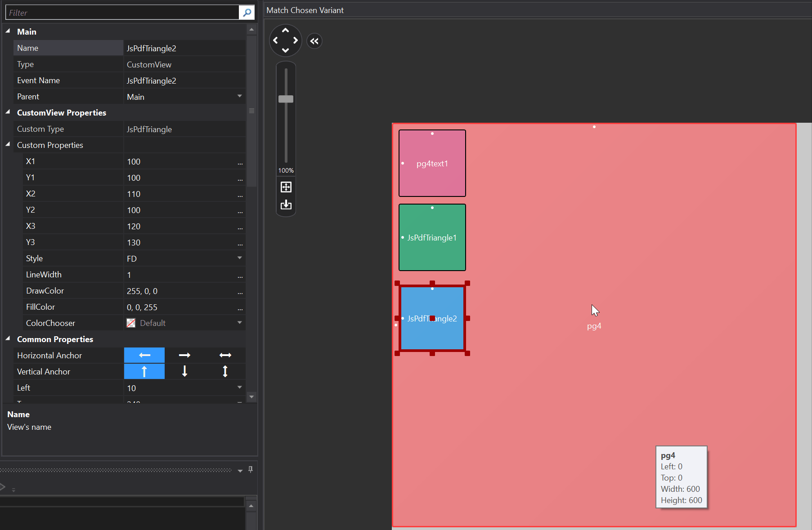Open the ColorChooser dropdown

point(240,323)
